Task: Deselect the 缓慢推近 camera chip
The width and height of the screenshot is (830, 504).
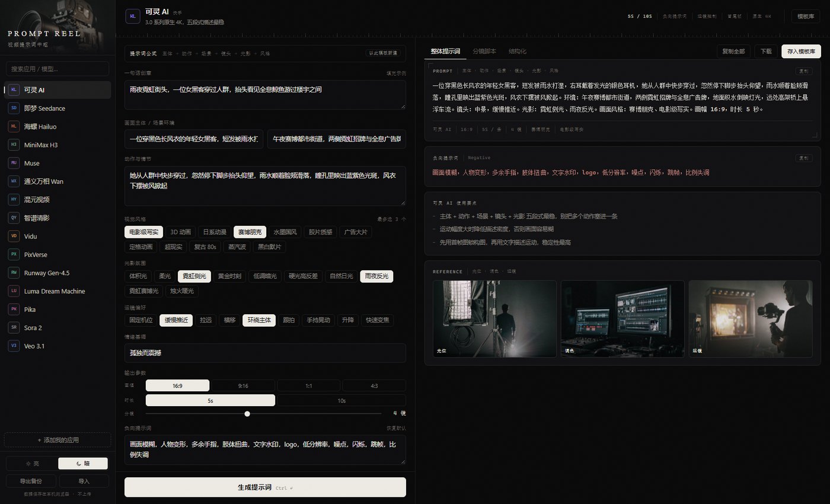Action: pos(176,320)
